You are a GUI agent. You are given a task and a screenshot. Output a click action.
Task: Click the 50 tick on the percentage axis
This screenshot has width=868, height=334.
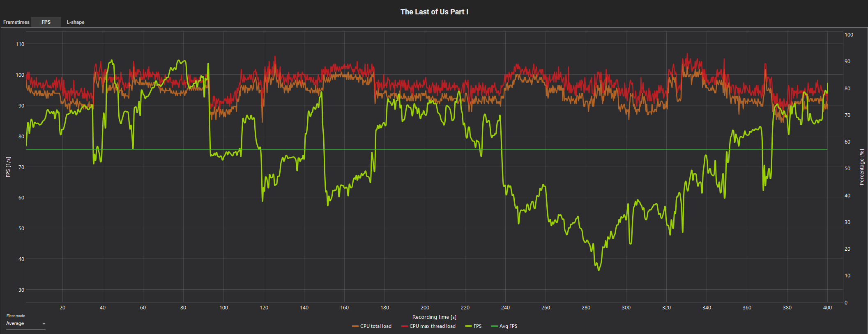(847, 169)
